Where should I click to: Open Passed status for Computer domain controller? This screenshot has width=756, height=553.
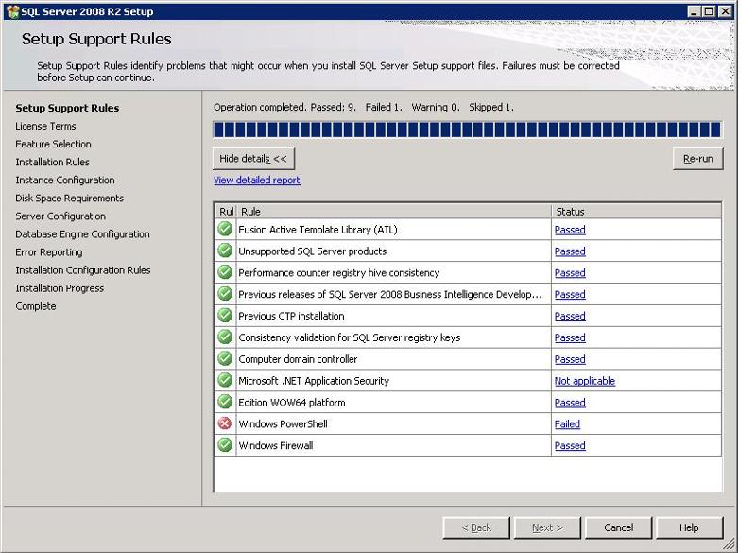570,359
